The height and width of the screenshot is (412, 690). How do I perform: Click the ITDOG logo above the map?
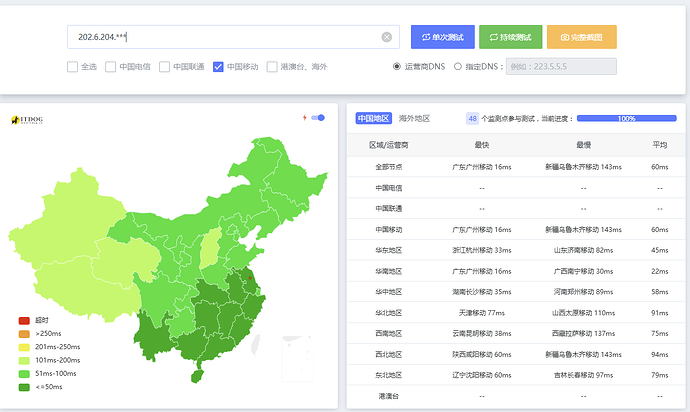click(30, 120)
